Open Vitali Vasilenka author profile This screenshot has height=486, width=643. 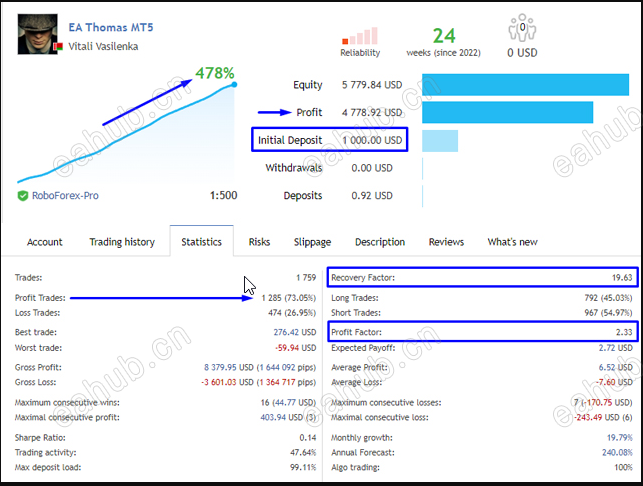[103, 46]
